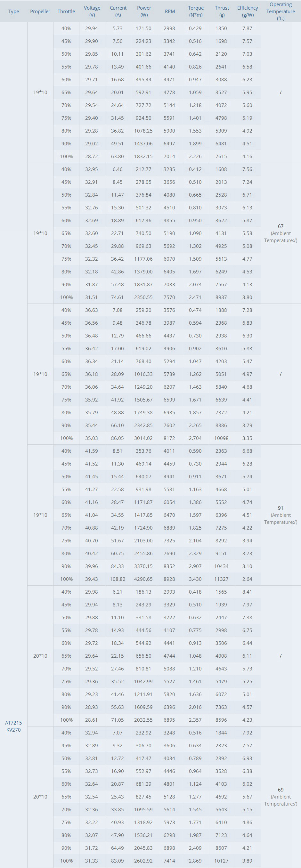Click the Operating Temperature column header

[x=281, y=12]
